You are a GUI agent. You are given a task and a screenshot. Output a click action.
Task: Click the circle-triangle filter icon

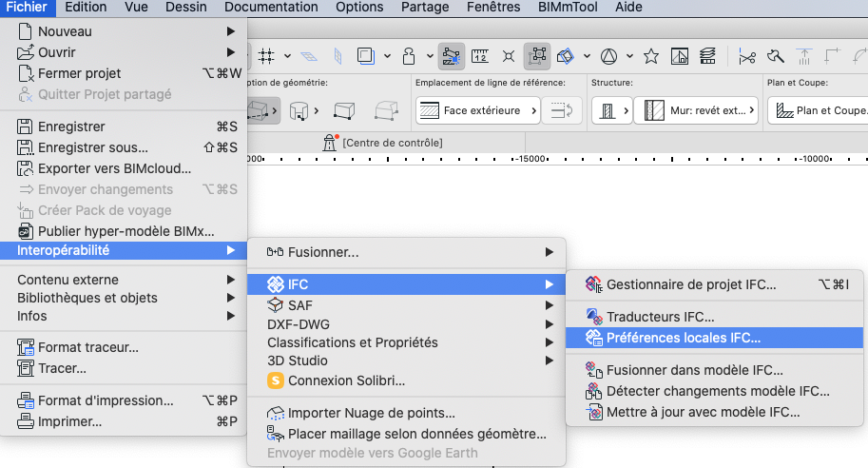click(608, 56)
